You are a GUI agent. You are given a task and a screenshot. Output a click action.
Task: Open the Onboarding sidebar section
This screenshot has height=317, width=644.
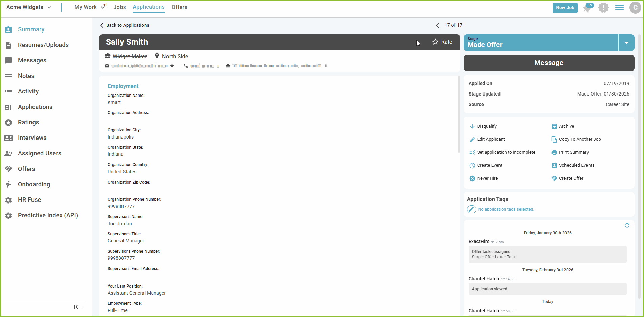click(x=34, y=184)
